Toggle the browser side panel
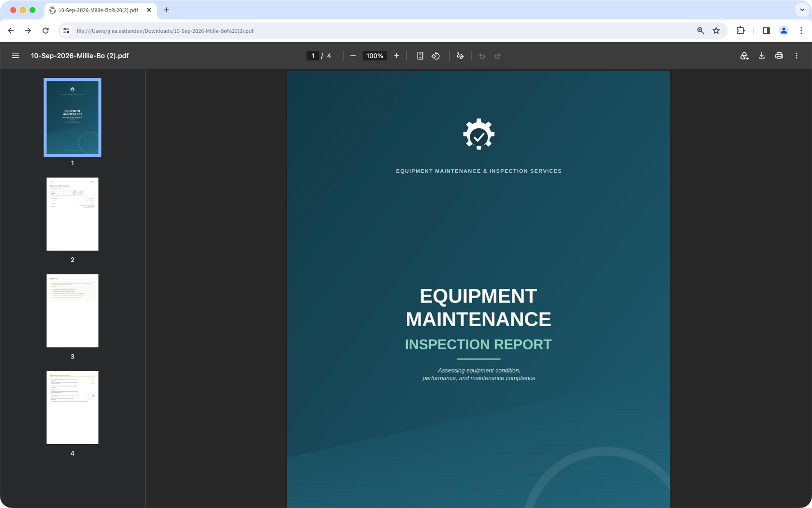Viewport: 812px width, 508px height. [x=766, y=30]
